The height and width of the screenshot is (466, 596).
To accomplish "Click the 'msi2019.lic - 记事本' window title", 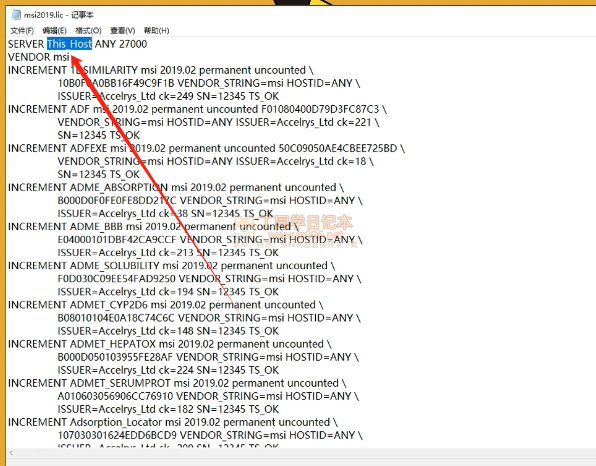I will coord(59,15).
